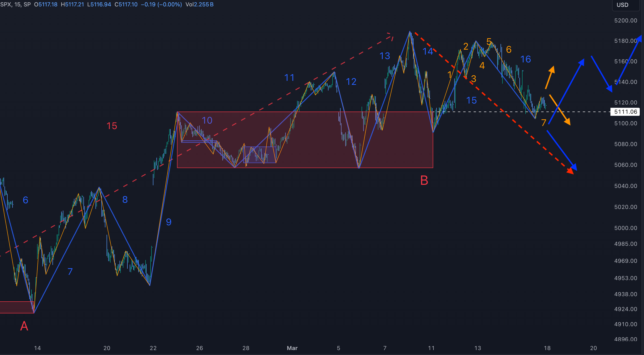This screenshot has height=355, width=644.
Task: Click the 5111.06 current price label
Action: (x=625, y=112)
